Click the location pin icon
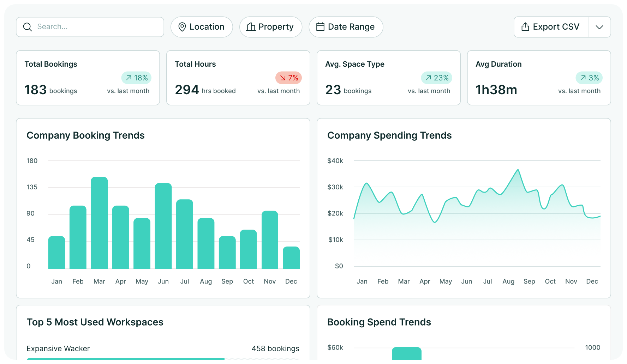The width and height of the screenshot is (627, 364). pos(182,27)
